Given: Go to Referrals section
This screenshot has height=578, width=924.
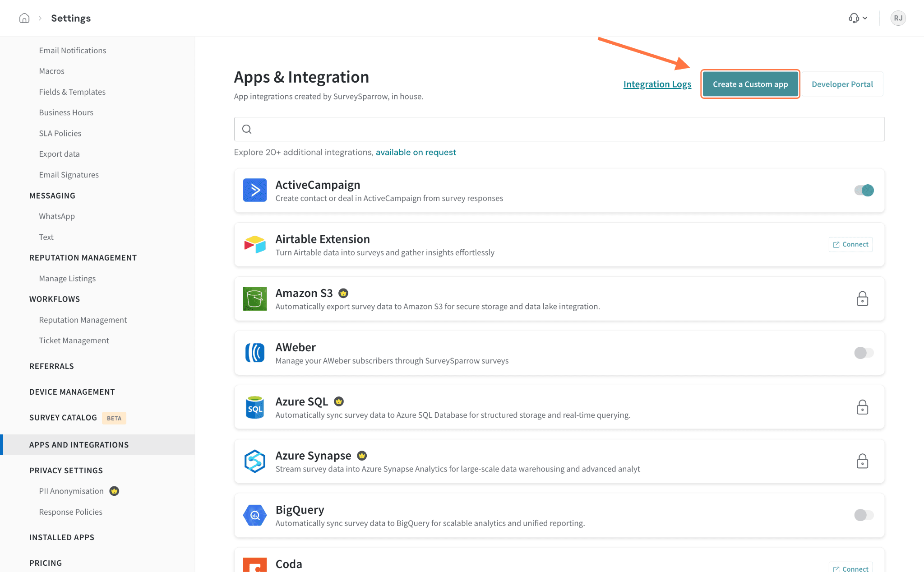Looking at the screenshot, I should [51, 366].
